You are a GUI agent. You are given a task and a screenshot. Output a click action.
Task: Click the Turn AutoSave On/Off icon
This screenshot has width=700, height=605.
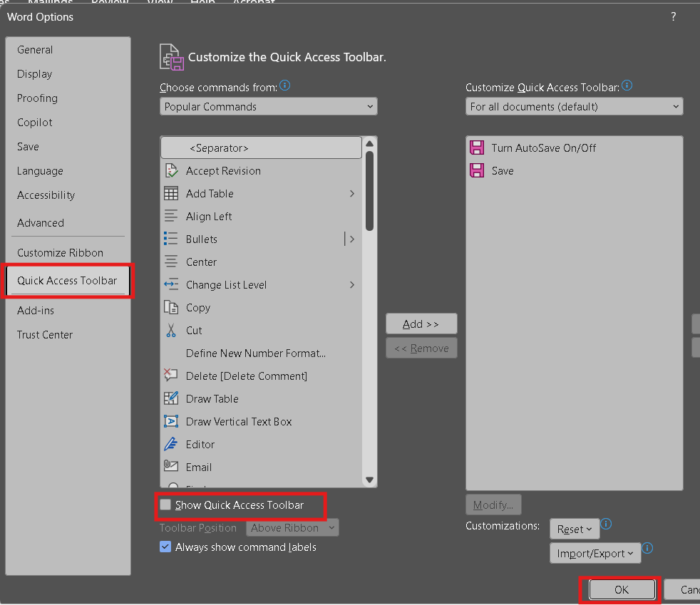(477, 148)
